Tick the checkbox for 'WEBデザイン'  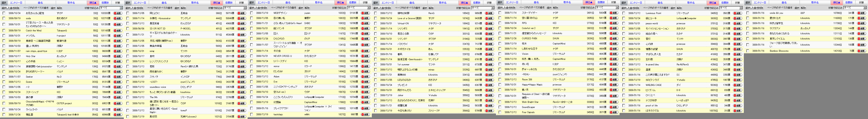(251, 13)
